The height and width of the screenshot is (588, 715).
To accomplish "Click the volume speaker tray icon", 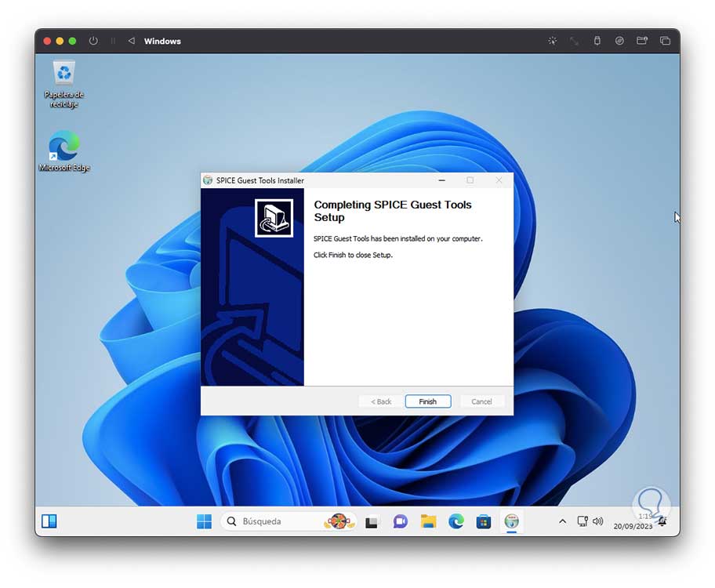I will [x=598, y=521].
